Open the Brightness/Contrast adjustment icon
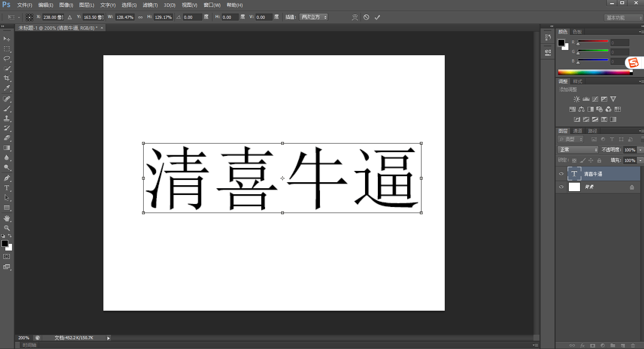The width and height of the screenshot is (644, 349). (x=577, y=99)
